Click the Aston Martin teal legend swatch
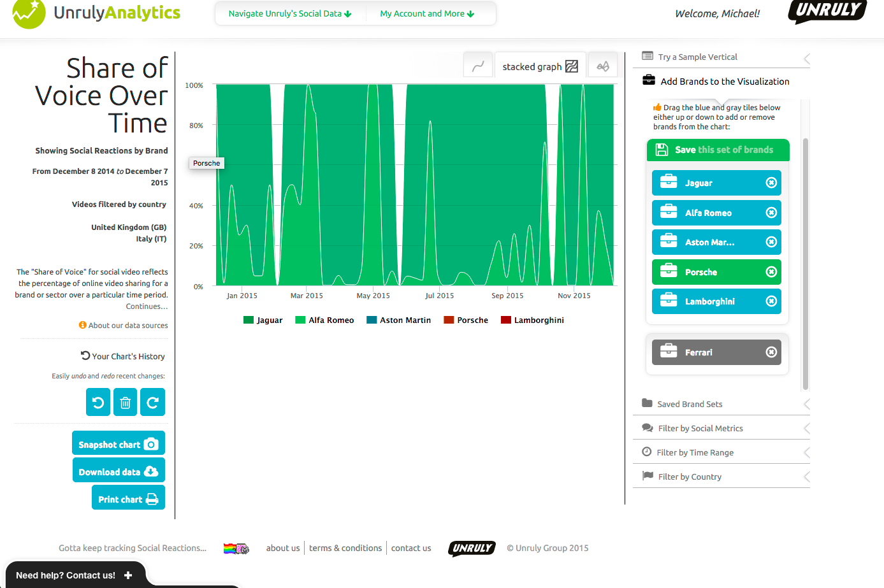This screenshot has height=588, width=884. [x=372, y=320]
